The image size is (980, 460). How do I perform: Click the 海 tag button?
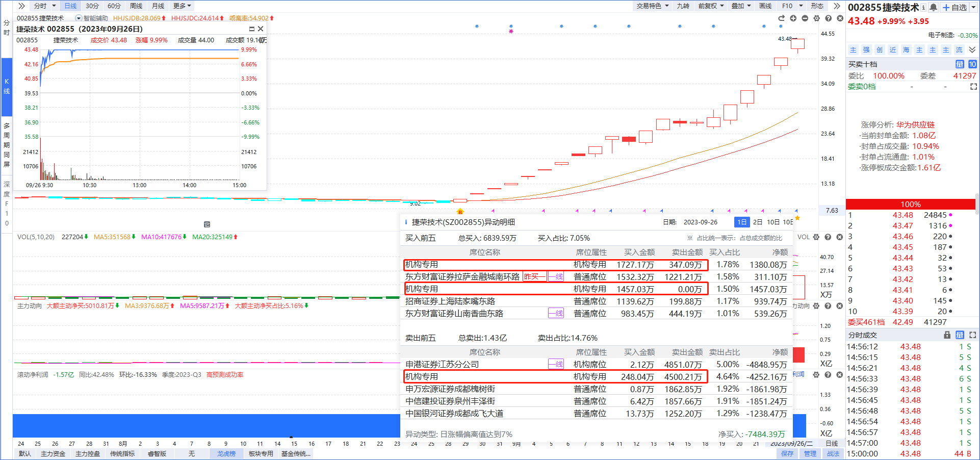point(906,50)
